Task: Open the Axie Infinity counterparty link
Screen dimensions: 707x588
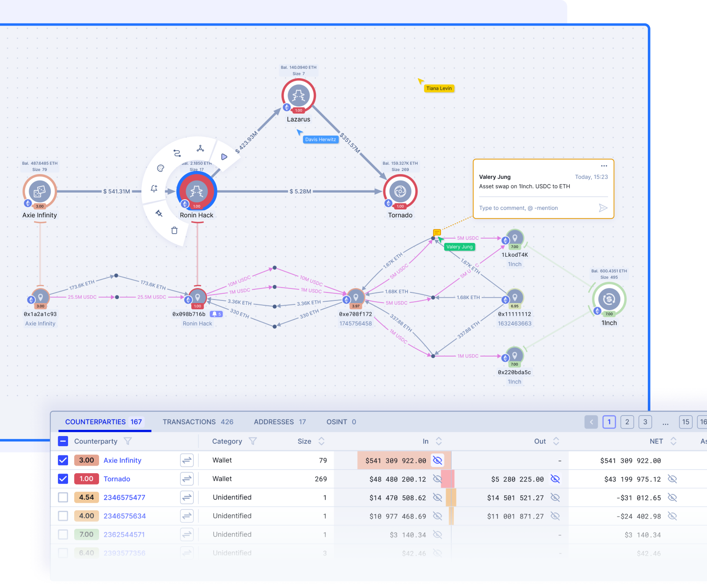Action: click(122, 460)
